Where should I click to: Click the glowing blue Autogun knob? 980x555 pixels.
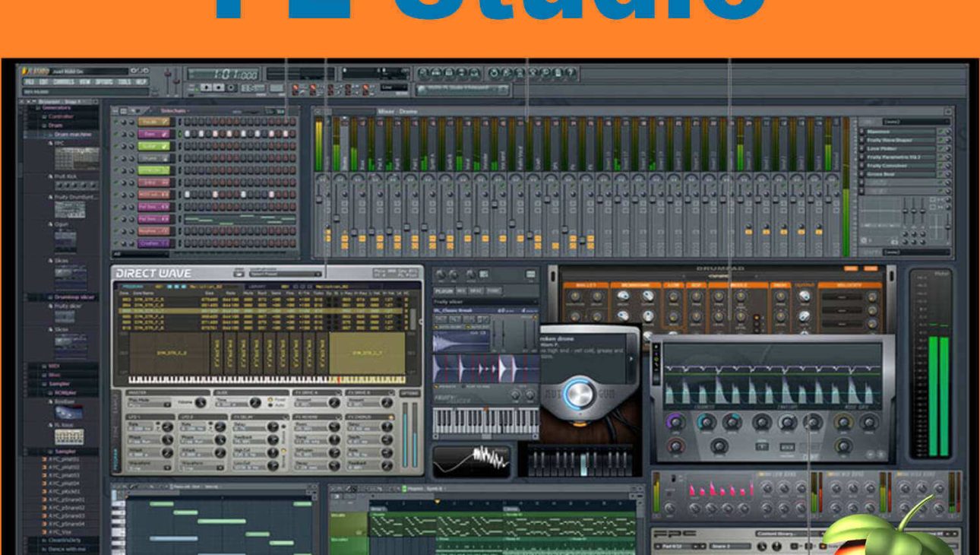[579, 393]
